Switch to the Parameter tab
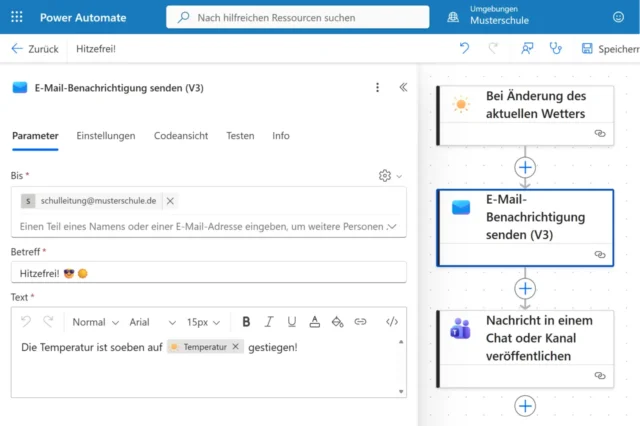The width and height of the screenshot is (640, 426). (x=35, y=136)
